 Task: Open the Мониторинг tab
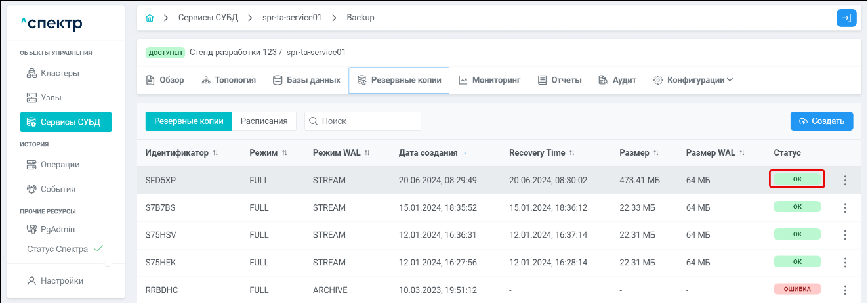coord(489,80)
